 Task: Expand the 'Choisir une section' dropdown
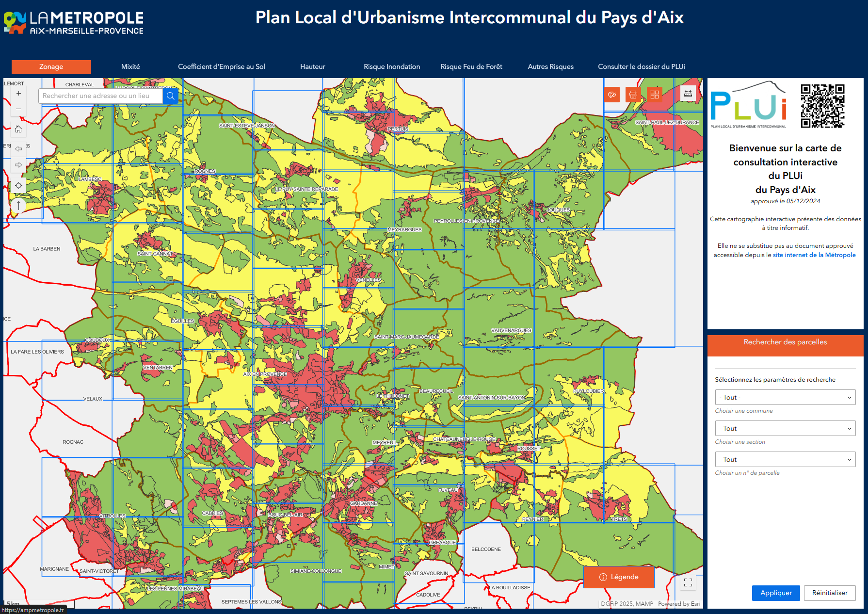pos(785,428)
